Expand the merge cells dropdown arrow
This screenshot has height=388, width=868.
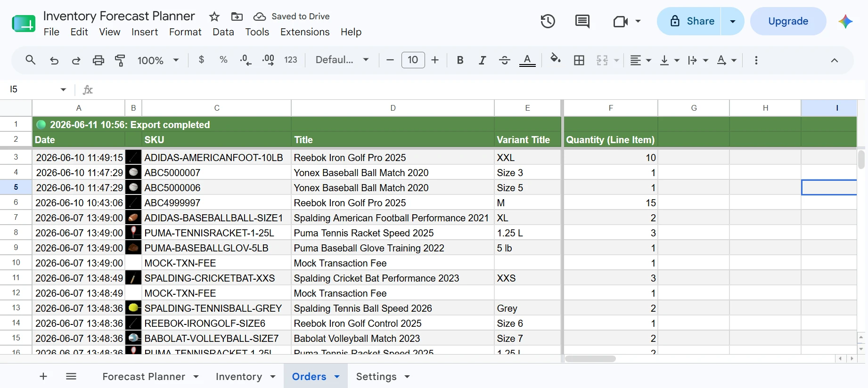point(616,60)
